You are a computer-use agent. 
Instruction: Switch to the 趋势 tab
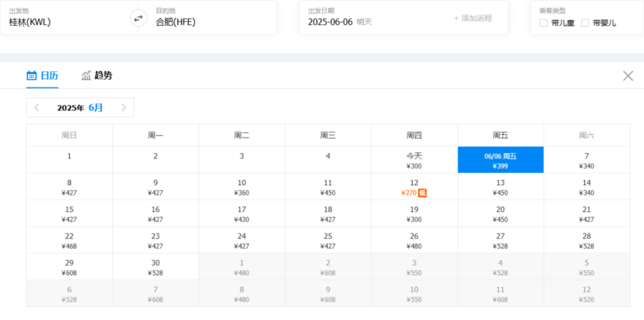click(97, 76)
